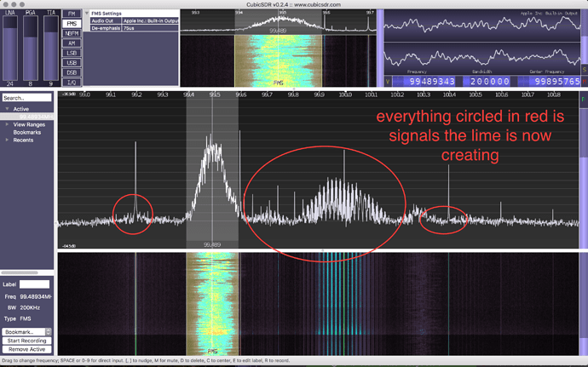Click the 99.2 label on frequency scale
The width and height of the screenshot is (588, 367).
pos(136,95)
